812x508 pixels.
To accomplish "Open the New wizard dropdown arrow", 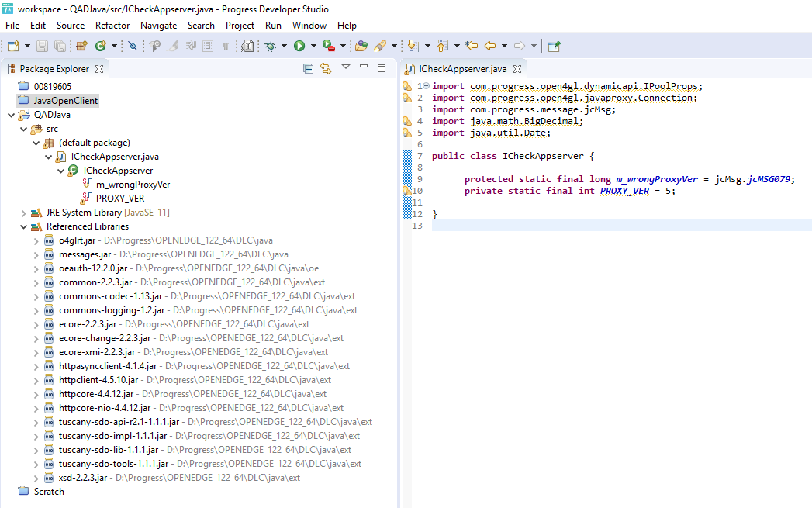I will pos(27,46).
